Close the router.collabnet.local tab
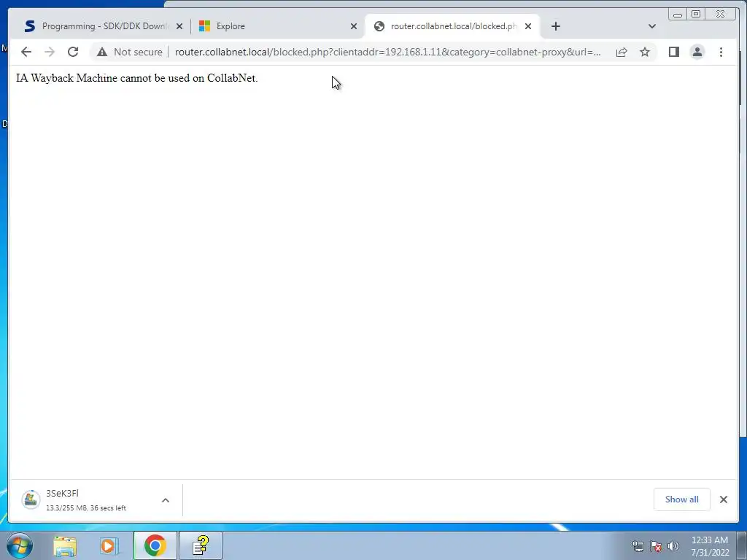This screenshot has width=747, height=560. [528, 26]
